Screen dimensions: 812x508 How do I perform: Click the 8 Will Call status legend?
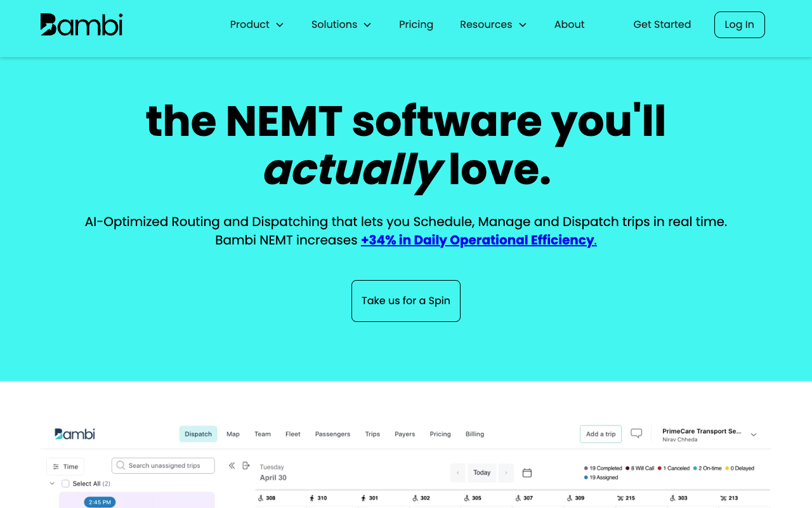point(640,468)
